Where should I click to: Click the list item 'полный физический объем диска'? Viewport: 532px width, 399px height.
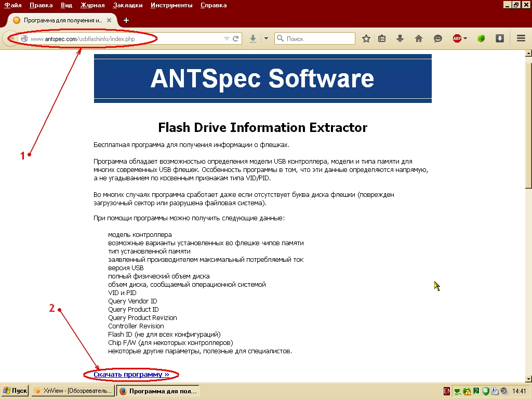click(x=159, y=276)
